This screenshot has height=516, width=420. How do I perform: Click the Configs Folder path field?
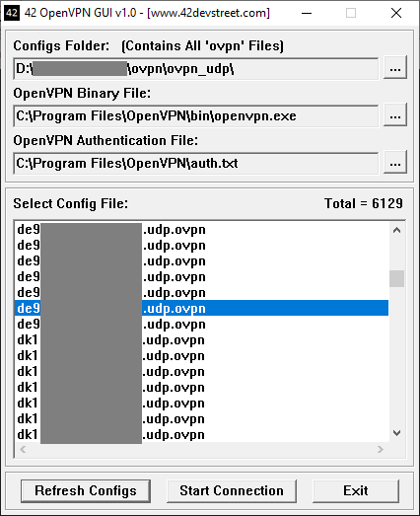point(195,69)
